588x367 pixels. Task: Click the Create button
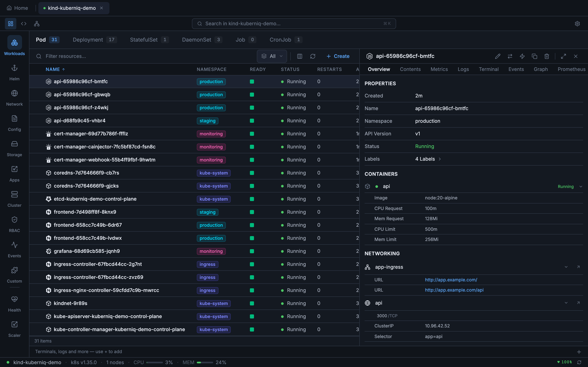point(338,56)
